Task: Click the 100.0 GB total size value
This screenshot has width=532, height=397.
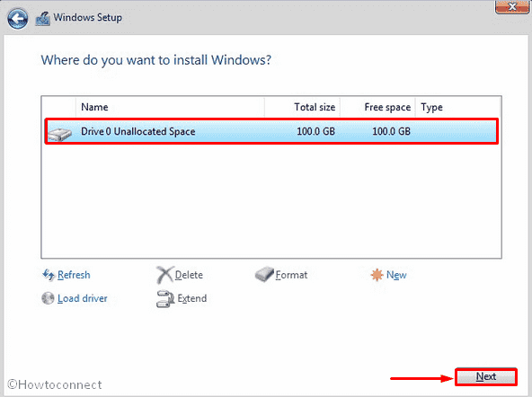Action: [x=315, y=131]
